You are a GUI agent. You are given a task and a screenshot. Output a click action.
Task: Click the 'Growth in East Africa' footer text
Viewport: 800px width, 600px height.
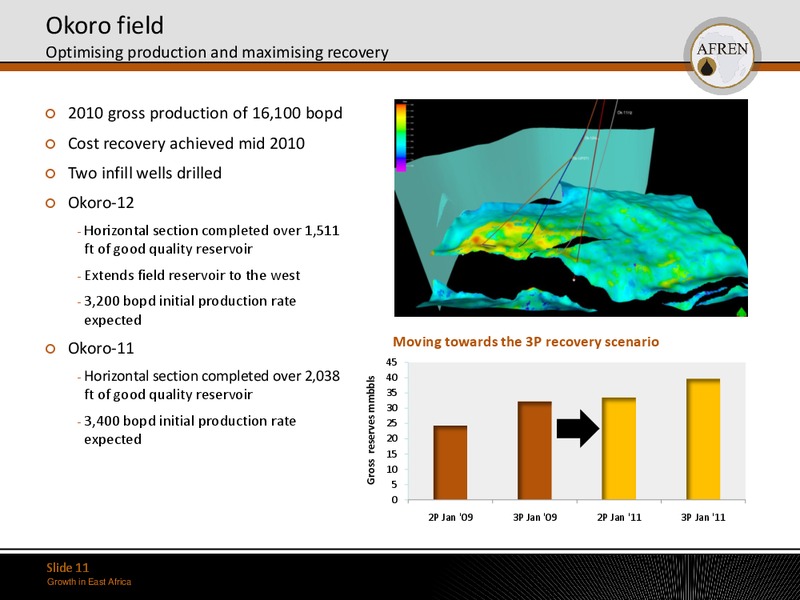pos(89,582)
